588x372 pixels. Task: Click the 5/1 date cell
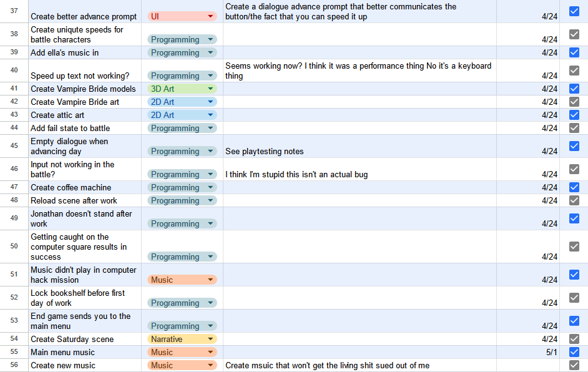click(x=527, y=352)
